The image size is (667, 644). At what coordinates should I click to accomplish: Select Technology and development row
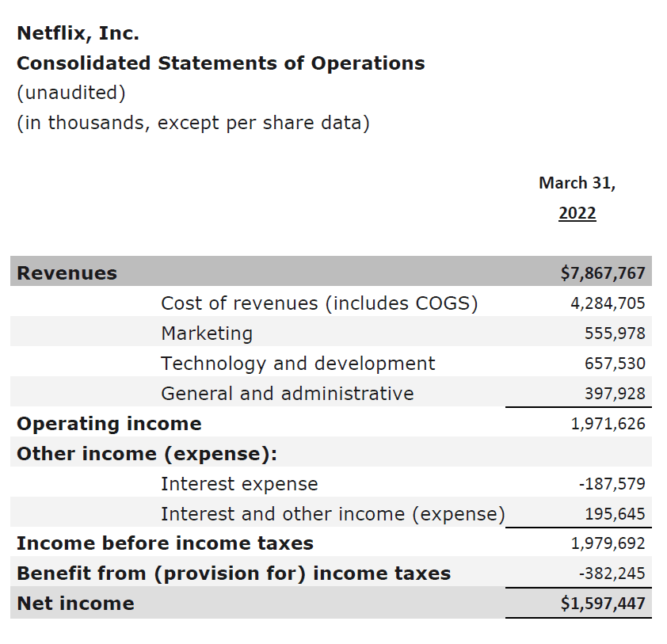(298, 363)
